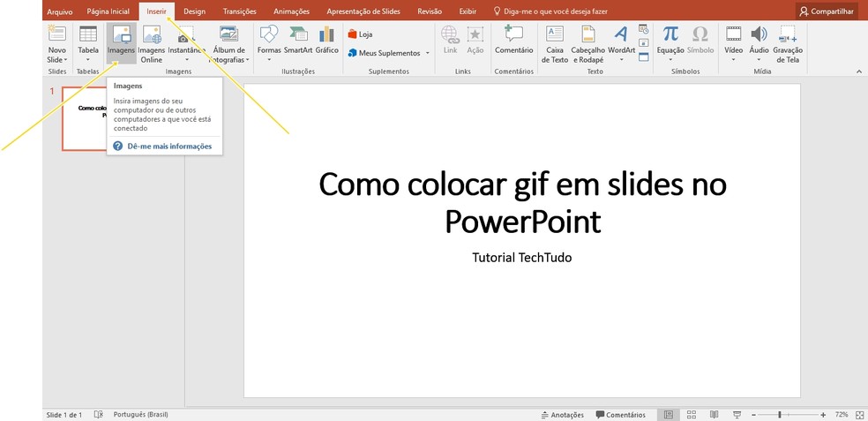Click the WordArt icon
Viewport: 868px width, 421px height.
pos(622,34)
